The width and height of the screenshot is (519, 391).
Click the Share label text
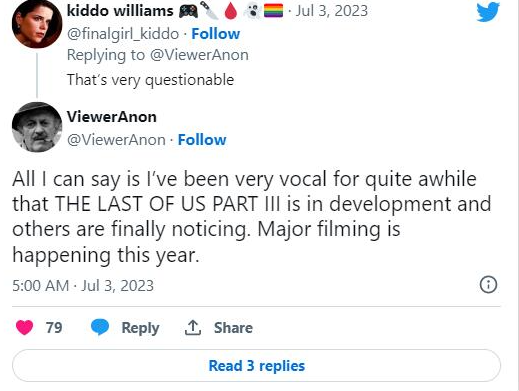click(233, 328)
